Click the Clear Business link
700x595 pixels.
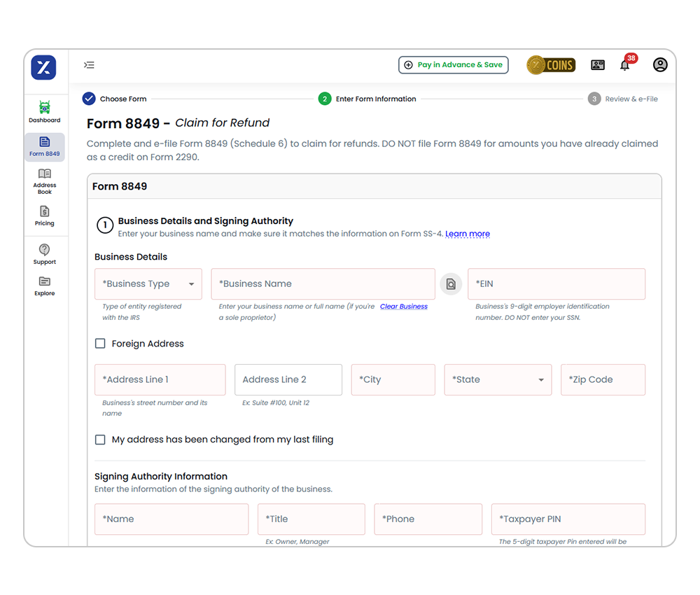point(403,307)
